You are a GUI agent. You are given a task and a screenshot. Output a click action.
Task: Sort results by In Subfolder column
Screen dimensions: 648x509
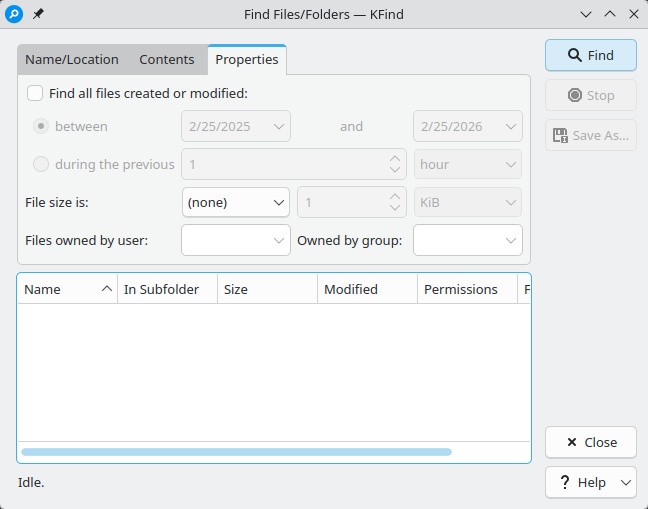[167, 290]
